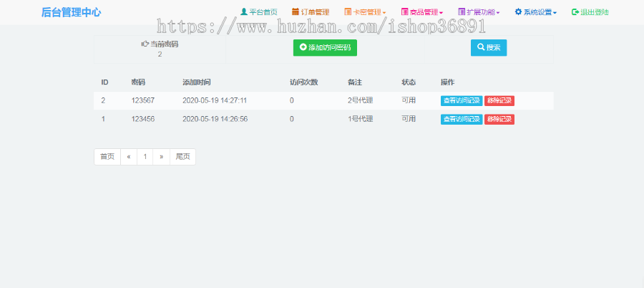This screenshot has width=644, height=288.
Task: Open the 卡密管理 menu label
Action: tap(368, 12)
